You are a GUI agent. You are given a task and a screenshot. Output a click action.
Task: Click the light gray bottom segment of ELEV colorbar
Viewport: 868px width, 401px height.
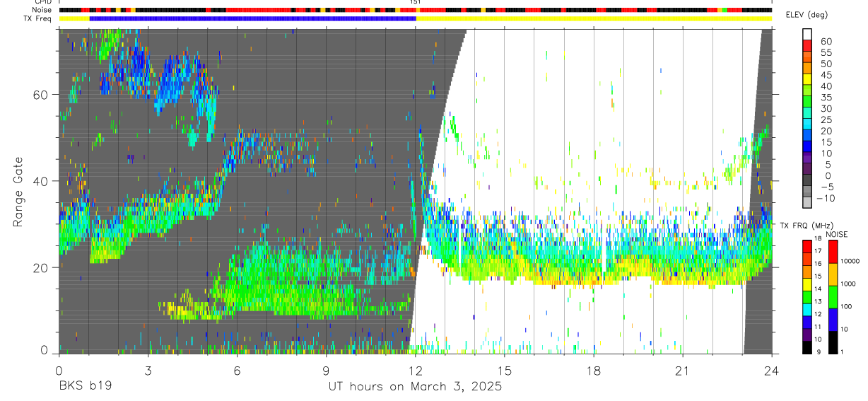pos(807,202)
